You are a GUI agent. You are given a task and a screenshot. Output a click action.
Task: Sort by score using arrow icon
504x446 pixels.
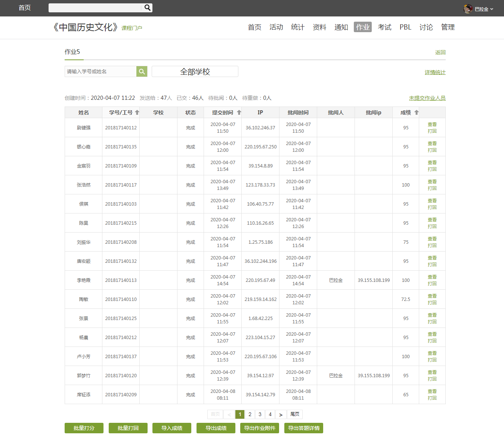tap(417, 113)
